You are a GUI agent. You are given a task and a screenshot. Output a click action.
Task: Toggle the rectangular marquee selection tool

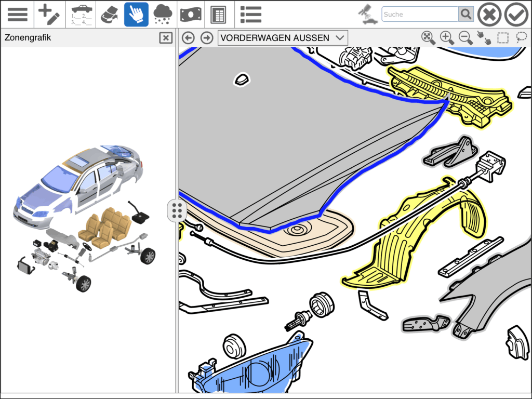[x=502, y=38]
